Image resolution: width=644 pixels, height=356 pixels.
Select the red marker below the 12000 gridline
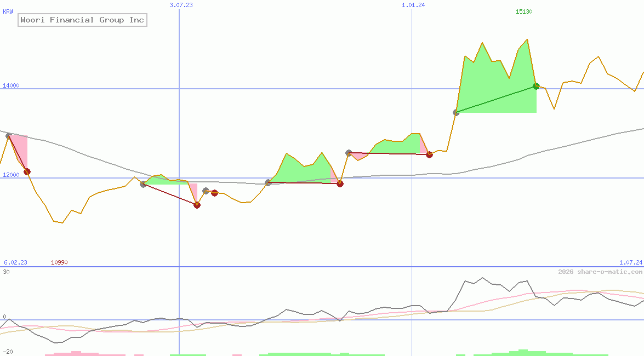tap(197, 204)
